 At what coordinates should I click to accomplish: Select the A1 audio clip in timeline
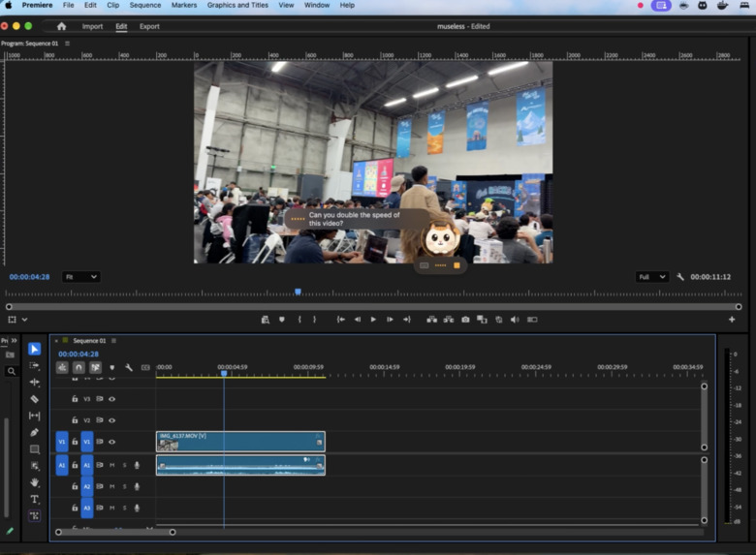pyautogui.click(x=240, y=465)
